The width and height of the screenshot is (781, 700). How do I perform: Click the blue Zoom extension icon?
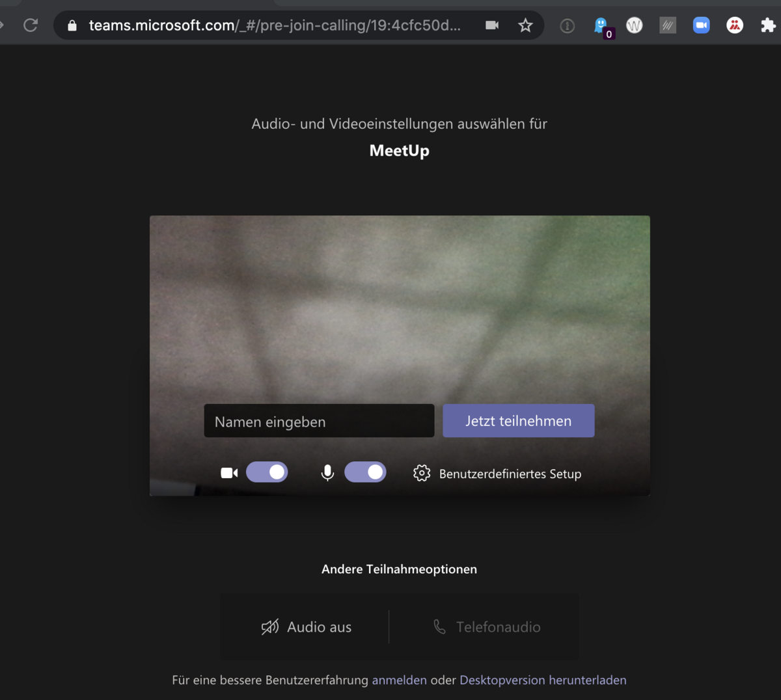701,25
